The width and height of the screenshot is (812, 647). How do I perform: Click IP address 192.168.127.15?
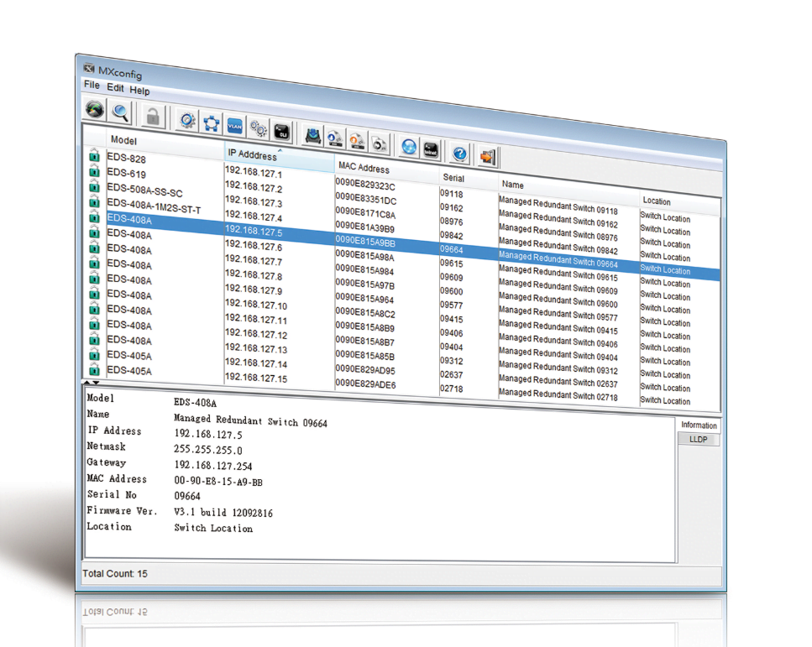[x=256, y=378]
